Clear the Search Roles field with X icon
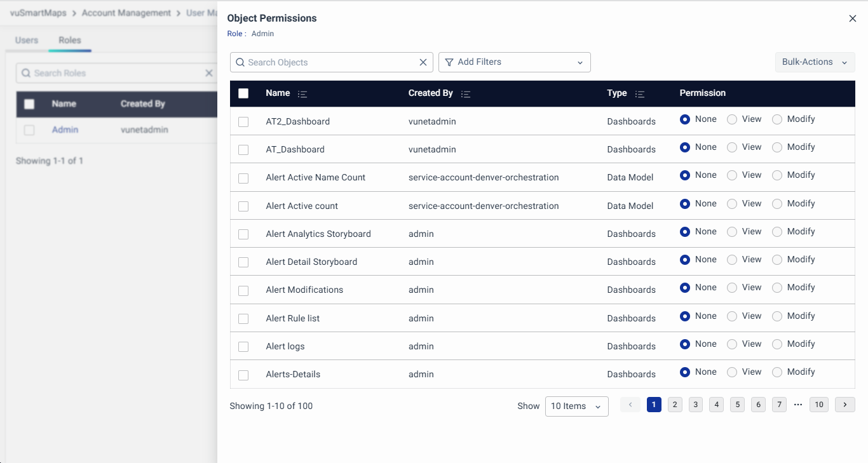This screenshot has width=868, height=463. coord(208,73)
